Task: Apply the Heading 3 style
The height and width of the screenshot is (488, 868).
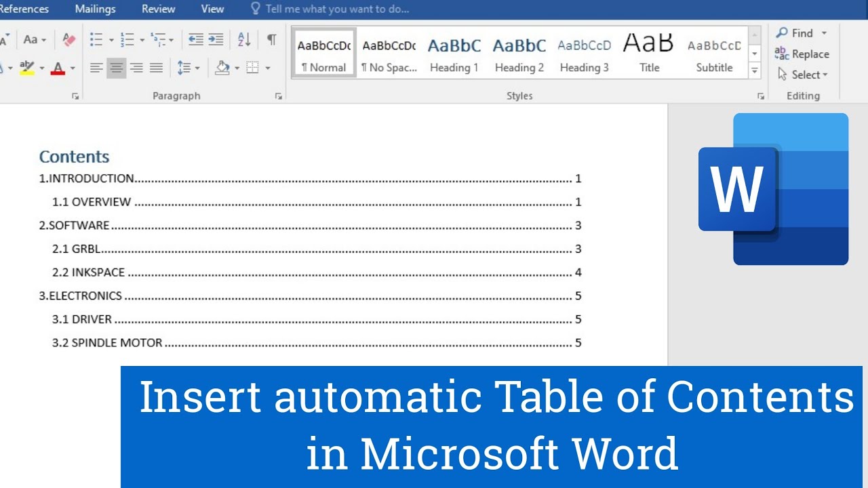Action: click(x=585, y=54)
